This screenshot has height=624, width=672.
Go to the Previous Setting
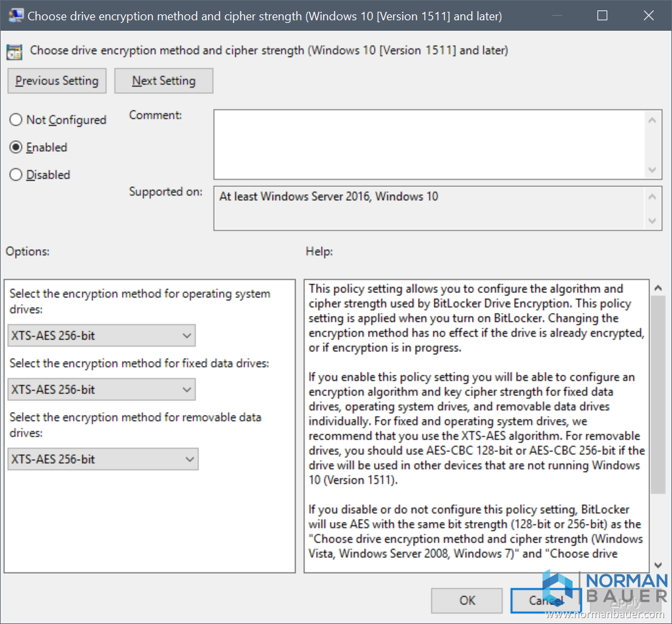click(57, 81)
